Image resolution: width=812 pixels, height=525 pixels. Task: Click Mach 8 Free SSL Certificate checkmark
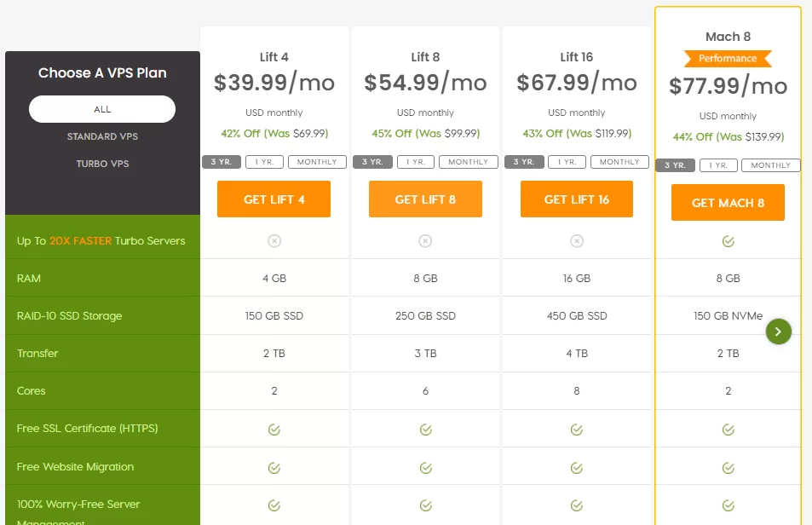click(728, 429)
